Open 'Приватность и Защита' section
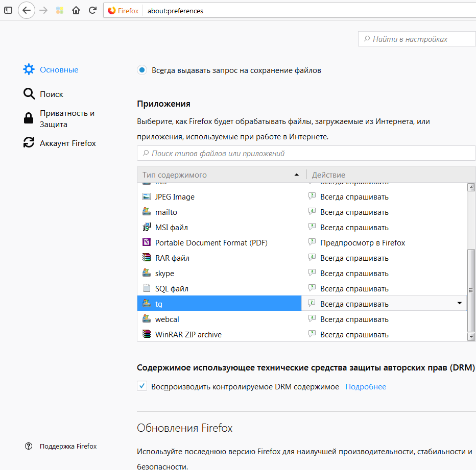 point(66,119)
